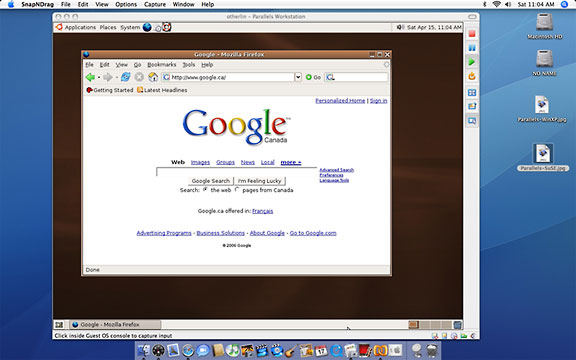Open the Images link on Google

click(x=200, y=162)
